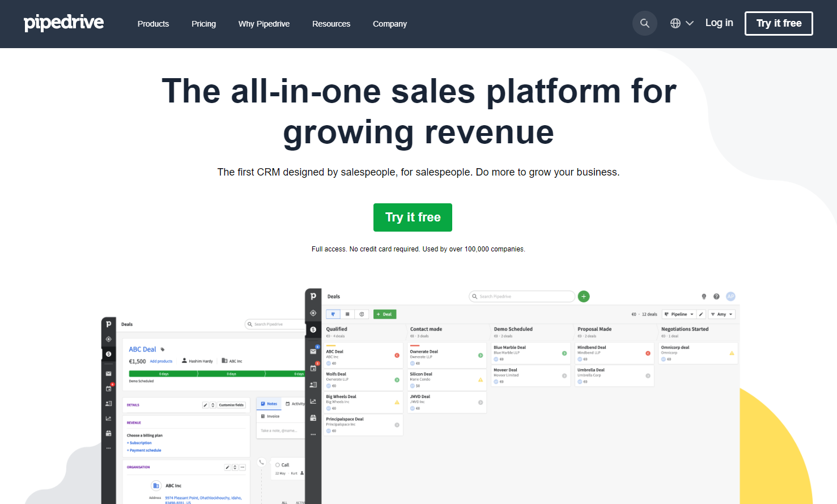This screenshot has width=837, height=504.
Task: Click the + Payment schedule link
Action: click(144, 450)
